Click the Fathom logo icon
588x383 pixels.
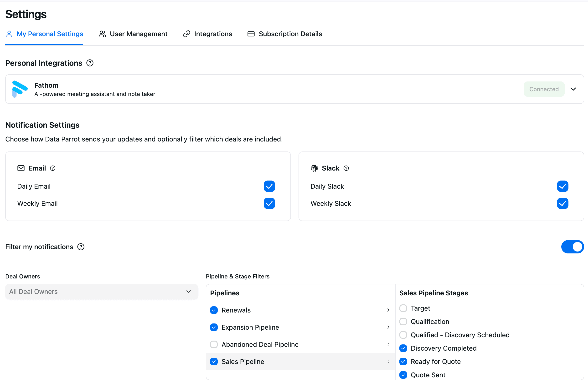pyautogui.click(x=20, y=89)
